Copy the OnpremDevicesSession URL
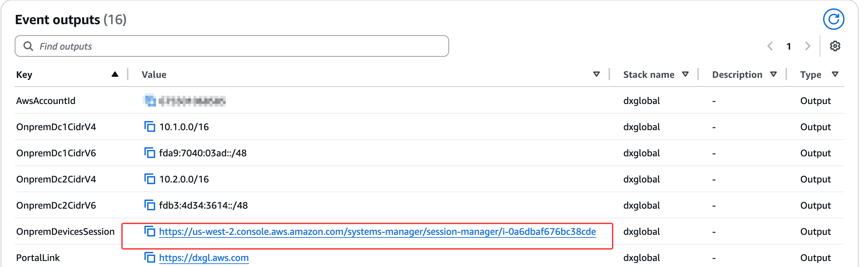The height and width of the screenshot is (267, 868). 149,231
